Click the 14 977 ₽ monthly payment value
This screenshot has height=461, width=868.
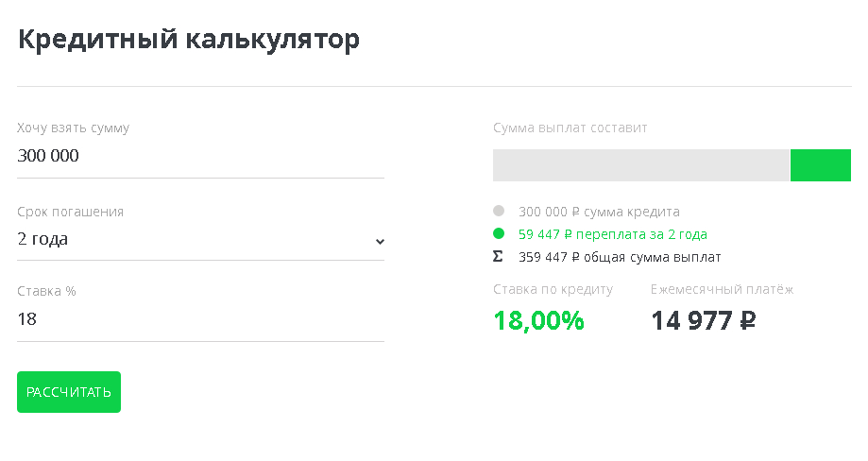point(703,321)
